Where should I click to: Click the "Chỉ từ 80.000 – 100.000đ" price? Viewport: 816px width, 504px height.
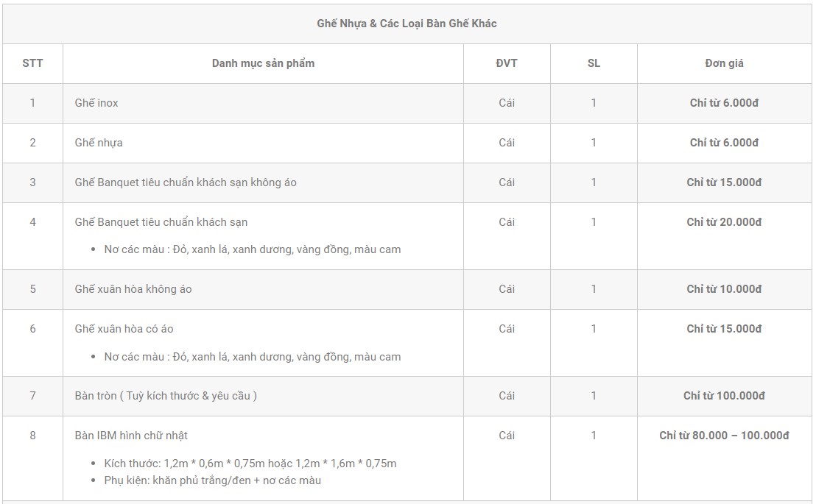724,436
